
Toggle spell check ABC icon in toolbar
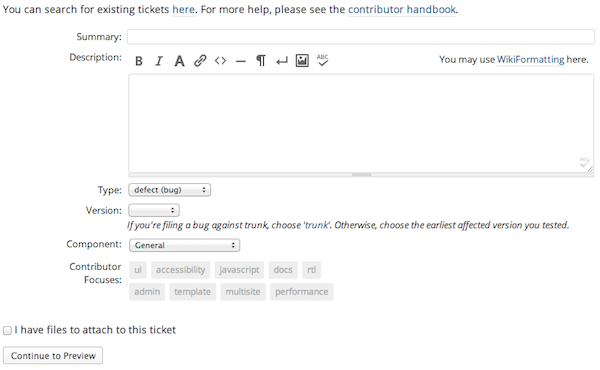(x=323, y=60)
